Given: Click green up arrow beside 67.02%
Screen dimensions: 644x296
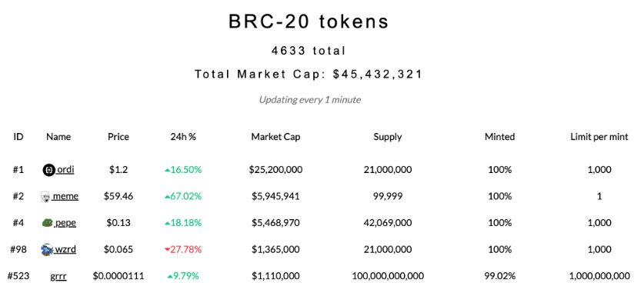Looking at the screenshot, I should (x=167, y=197).
